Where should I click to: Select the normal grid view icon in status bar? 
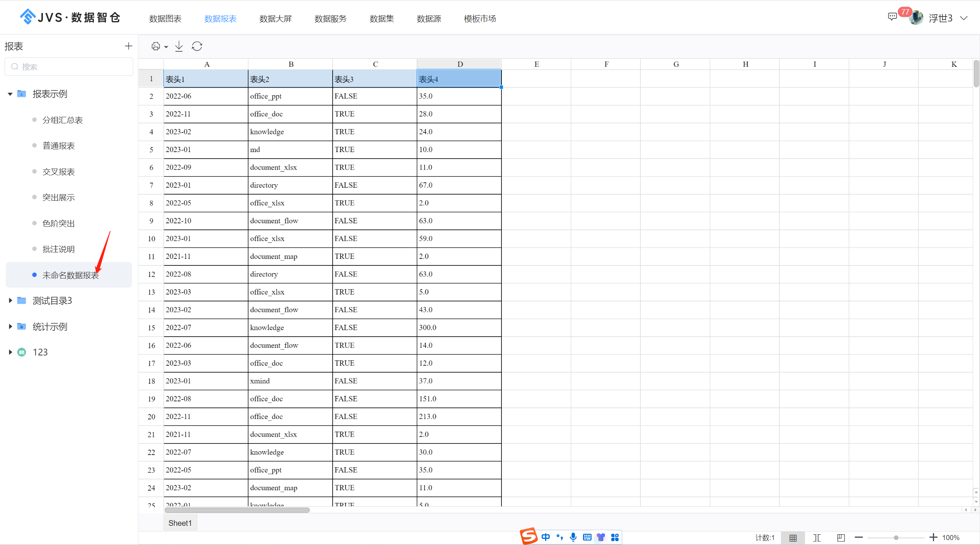[x=792, y=537]
